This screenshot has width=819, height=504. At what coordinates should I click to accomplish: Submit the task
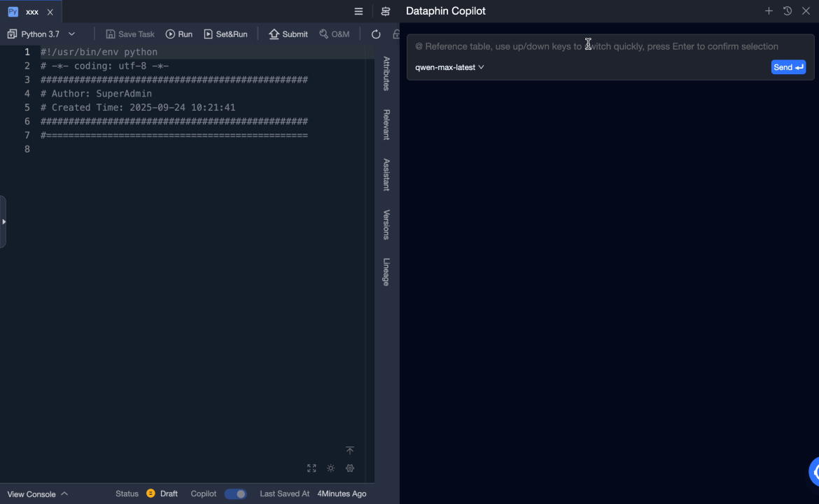pyautogui.click(x=288, y=34)
